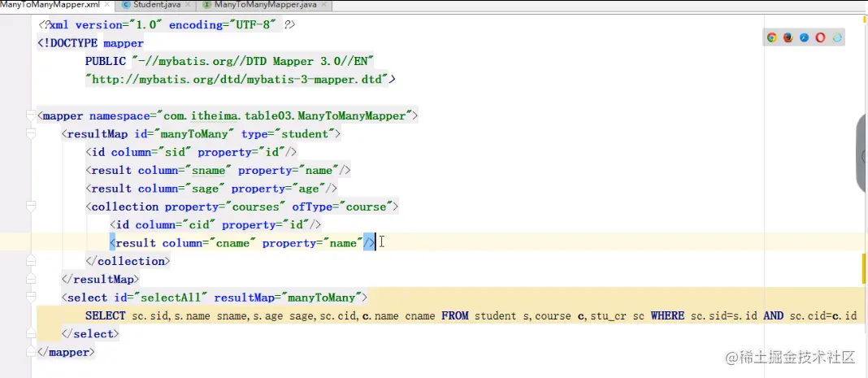The height and width of the screenshot is (378, 868).
Task: Close the ManyToManyMapper.java tab
Action: (x=323, y=5)
